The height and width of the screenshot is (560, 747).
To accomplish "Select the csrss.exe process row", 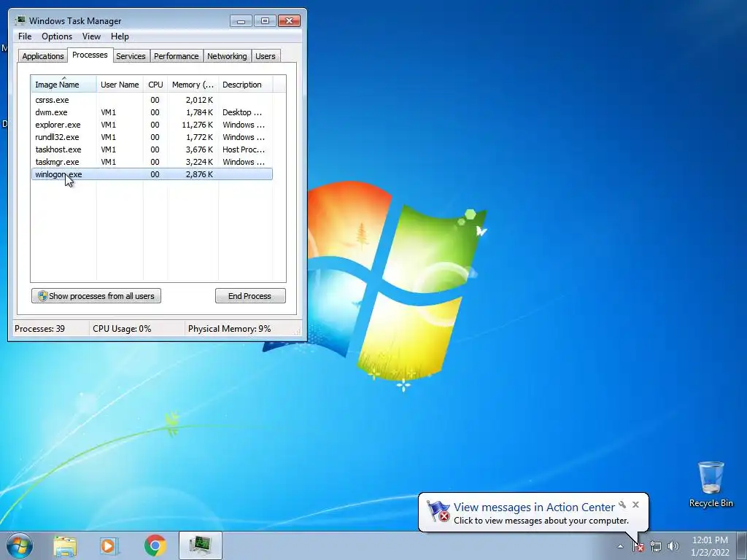I will 152,100.
